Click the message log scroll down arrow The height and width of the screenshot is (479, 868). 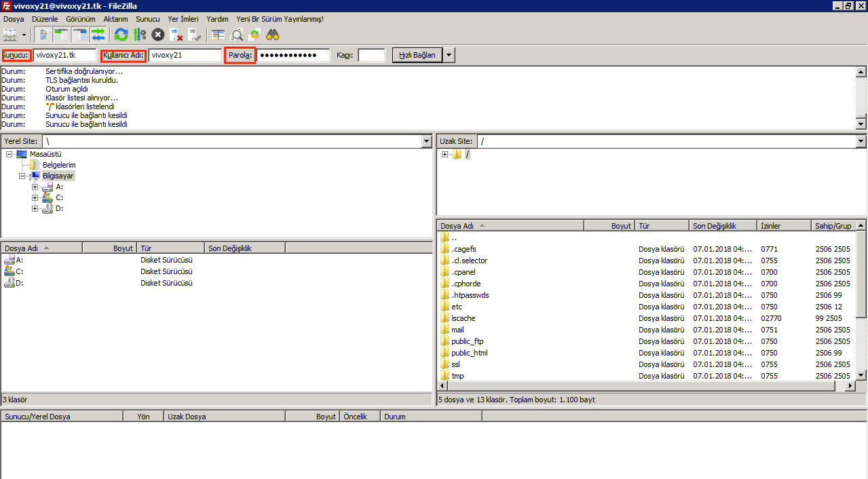[861, 124]
